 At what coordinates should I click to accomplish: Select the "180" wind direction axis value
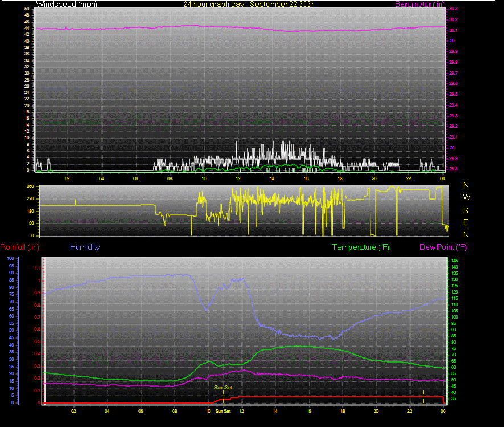(30, 211)
